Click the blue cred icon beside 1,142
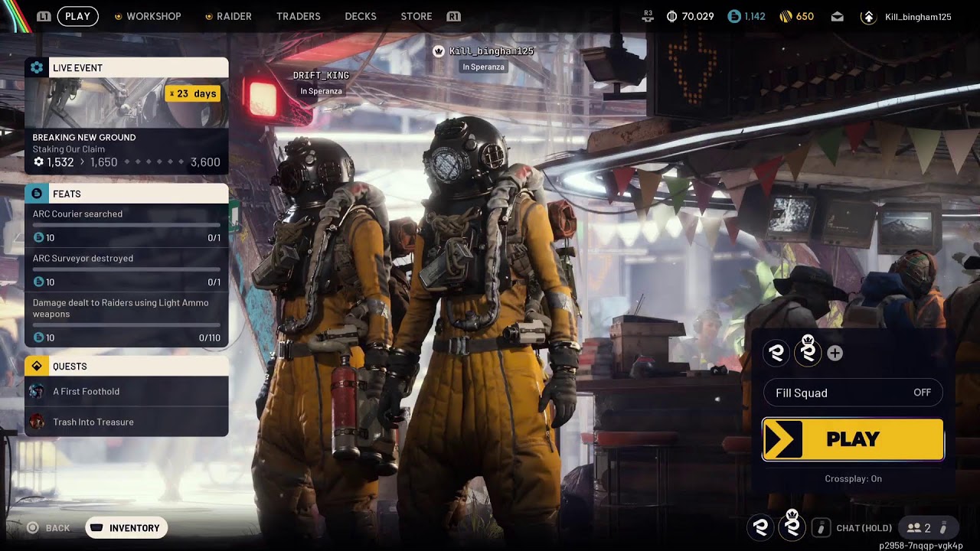980x551 pixels. point(734,16)
